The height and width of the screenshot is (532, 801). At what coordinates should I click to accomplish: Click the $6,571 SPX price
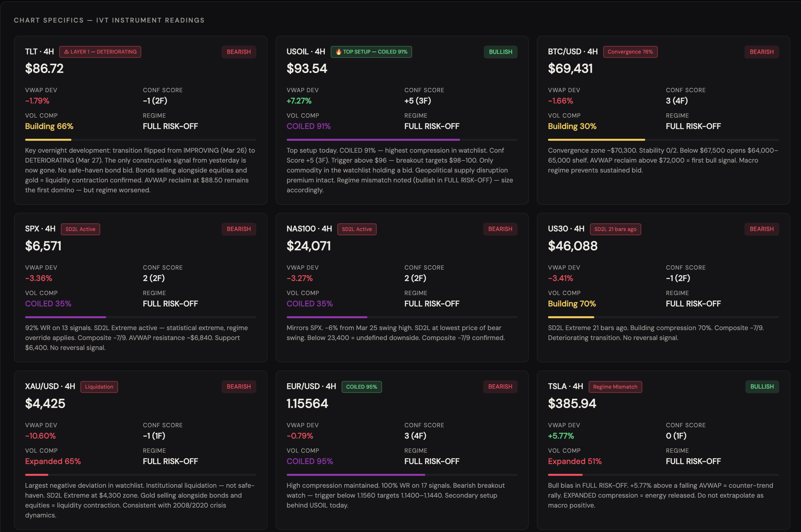43,246
